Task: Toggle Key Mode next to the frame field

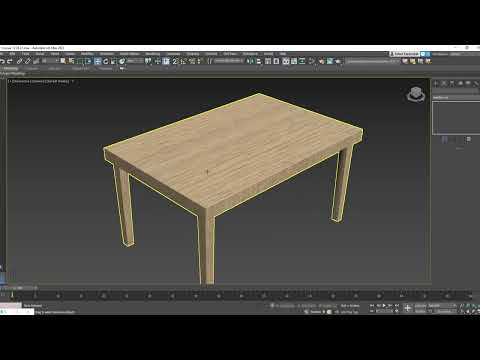Action: coord(371,311)
